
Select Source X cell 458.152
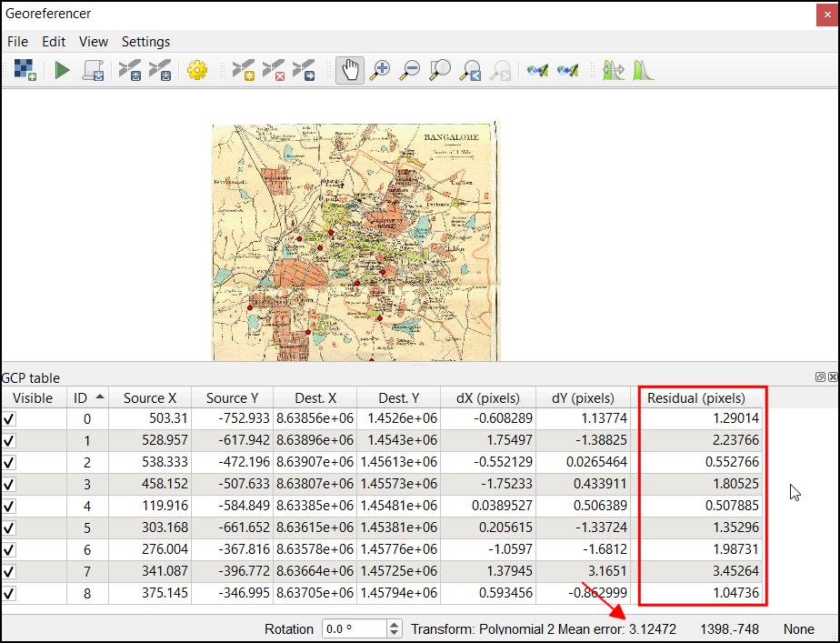pyautogui.click(x=151, y=485)
